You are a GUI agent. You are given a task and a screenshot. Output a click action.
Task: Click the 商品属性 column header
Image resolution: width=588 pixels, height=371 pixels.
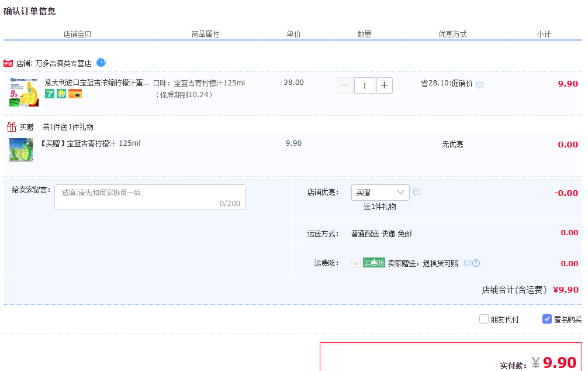click(206, 34)
